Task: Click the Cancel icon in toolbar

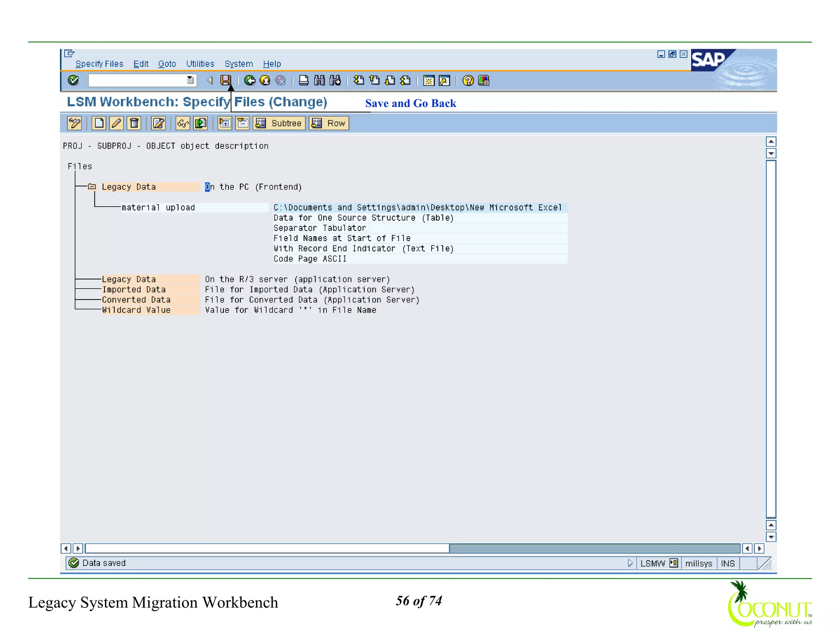Action: [x=281, y=80]
